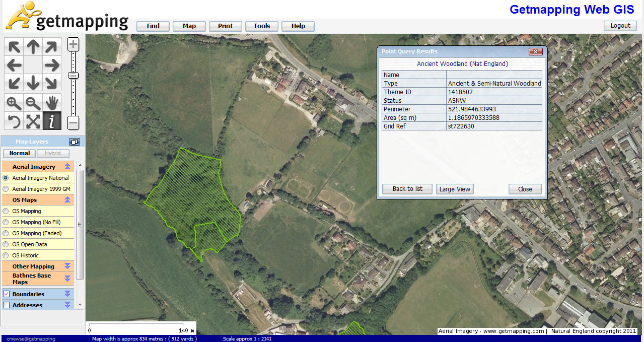Viewport: 644px width, 342px height.
Task: Click the clear selection X icon
Action: [33, 121]
